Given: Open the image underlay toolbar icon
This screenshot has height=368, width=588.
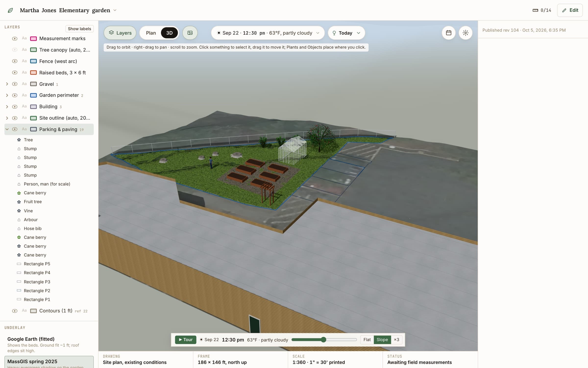Looking at the screenshot, I should (x=190, y=33).
